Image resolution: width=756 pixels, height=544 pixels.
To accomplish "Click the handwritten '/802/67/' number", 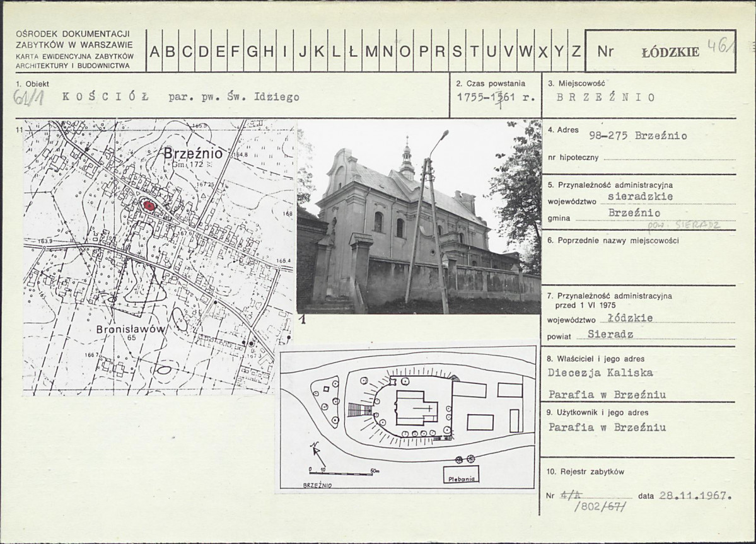I will (x=602, y=506).
